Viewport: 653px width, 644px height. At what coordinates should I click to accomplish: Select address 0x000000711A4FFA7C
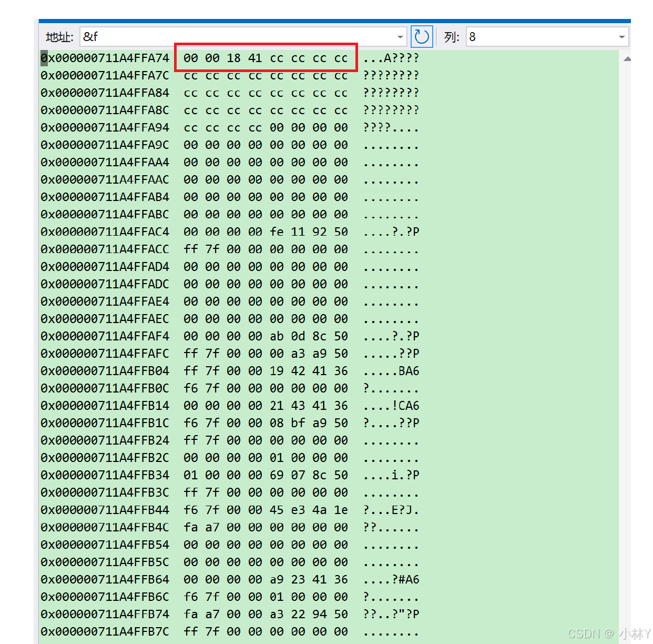click(x=105, y=75)
